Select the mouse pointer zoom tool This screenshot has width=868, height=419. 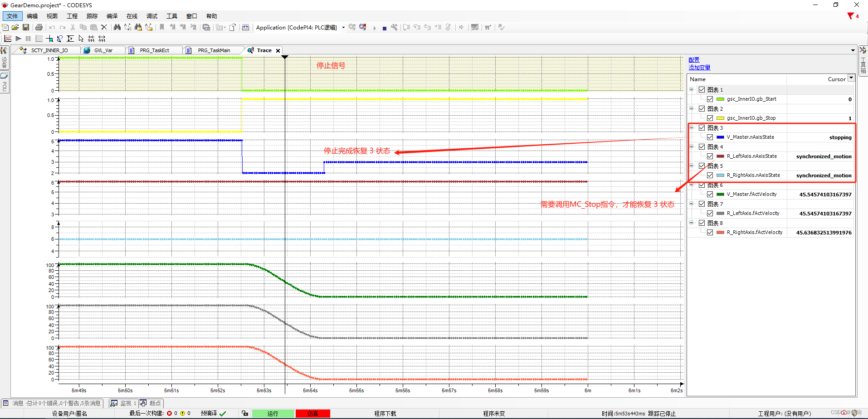tap(81, 39)
